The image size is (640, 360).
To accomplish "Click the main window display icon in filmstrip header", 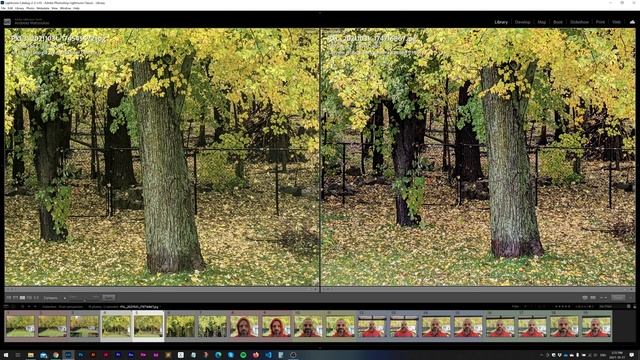I will pyautogui.click(x=6, y=306).
